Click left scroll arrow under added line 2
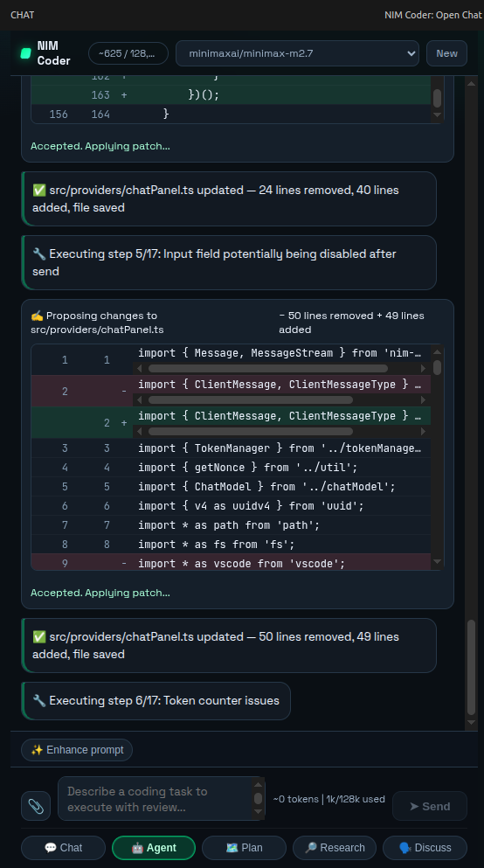 point(140,431)
